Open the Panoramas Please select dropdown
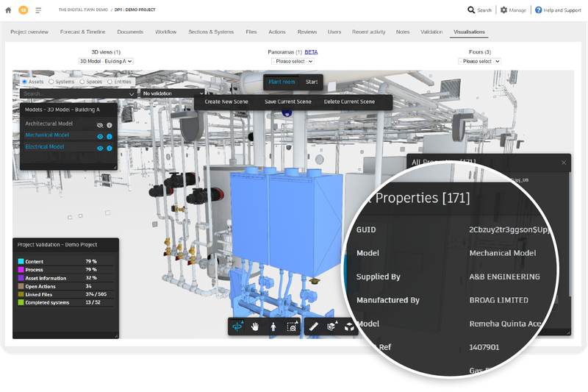The height and width of the screenshot is (392, 588). pyautogui.click(x=293, y=61)
